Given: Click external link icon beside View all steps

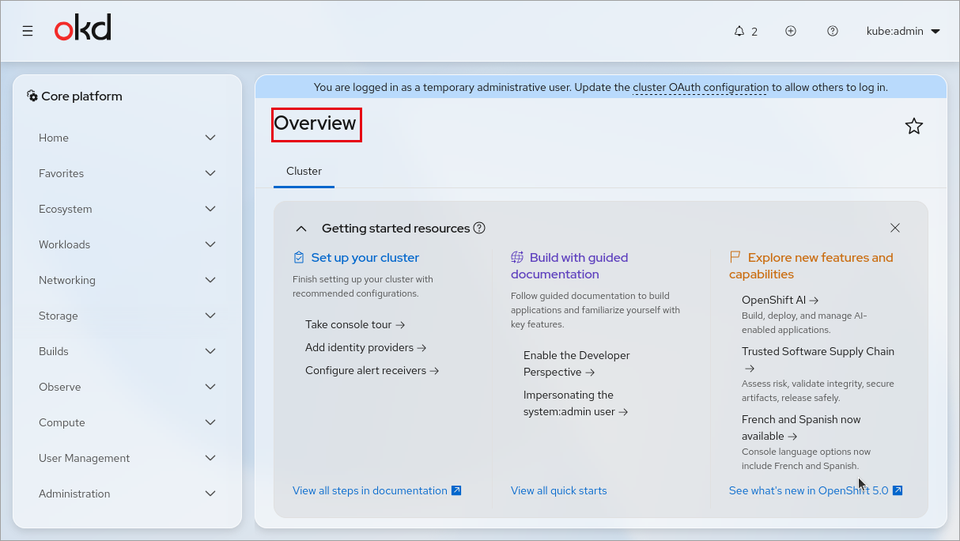Looking at the screenshot, I should [456, 490].
